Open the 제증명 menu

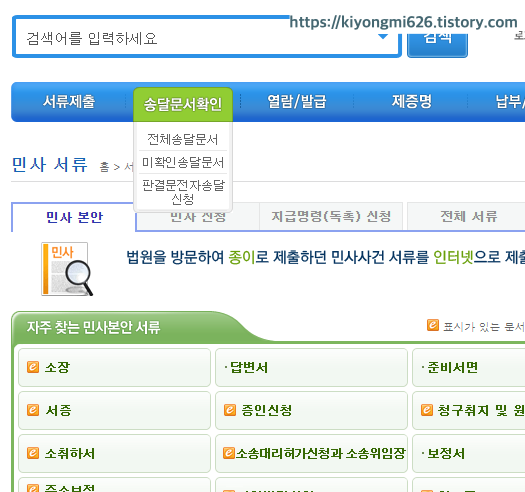click(412, 101)
